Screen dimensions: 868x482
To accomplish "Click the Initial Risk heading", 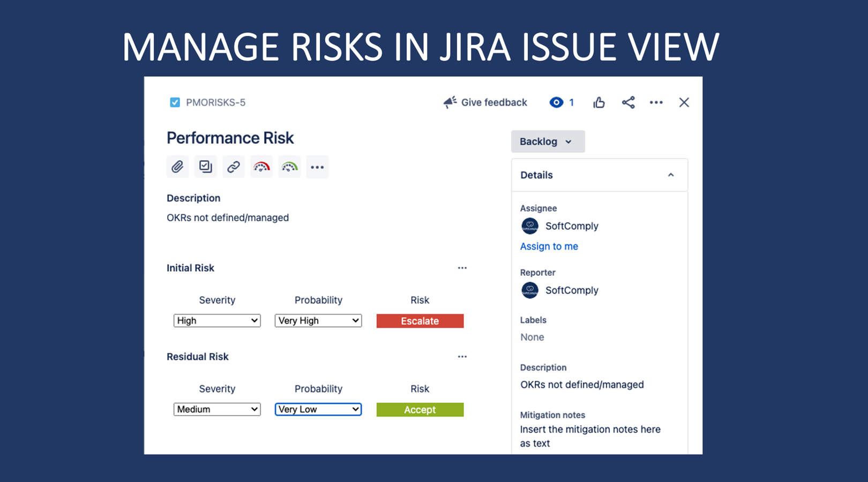I will click(190, 268).
